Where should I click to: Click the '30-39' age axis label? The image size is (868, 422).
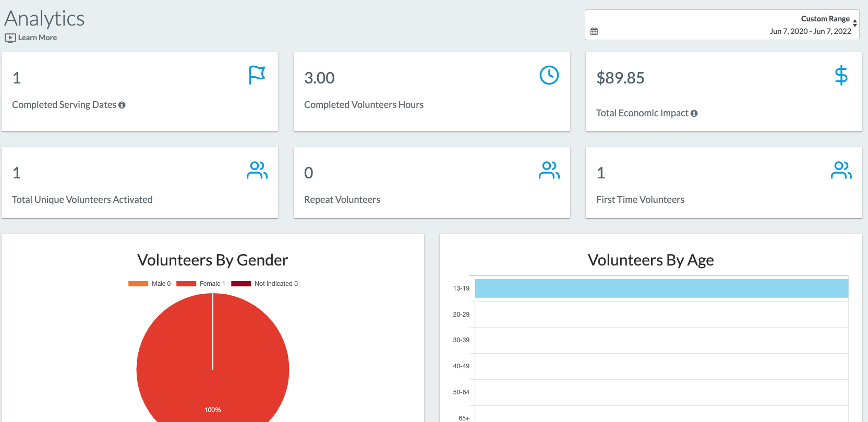(461, 340)
